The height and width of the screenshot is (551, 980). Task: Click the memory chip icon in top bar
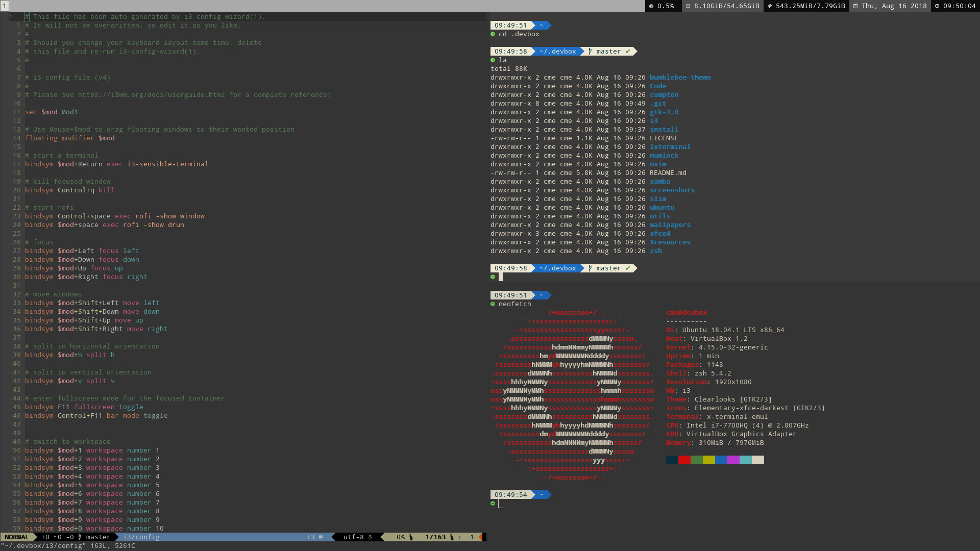(770, 6)
